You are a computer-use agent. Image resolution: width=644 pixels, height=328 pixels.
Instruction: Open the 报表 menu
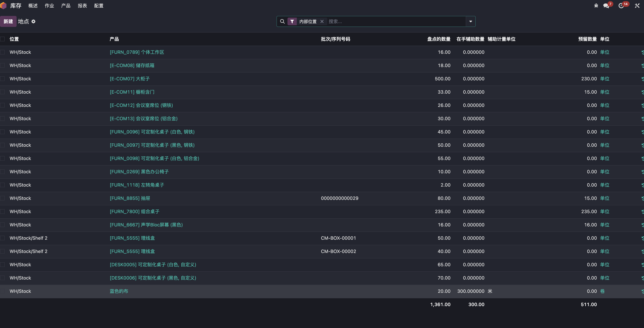pos(82,5)
